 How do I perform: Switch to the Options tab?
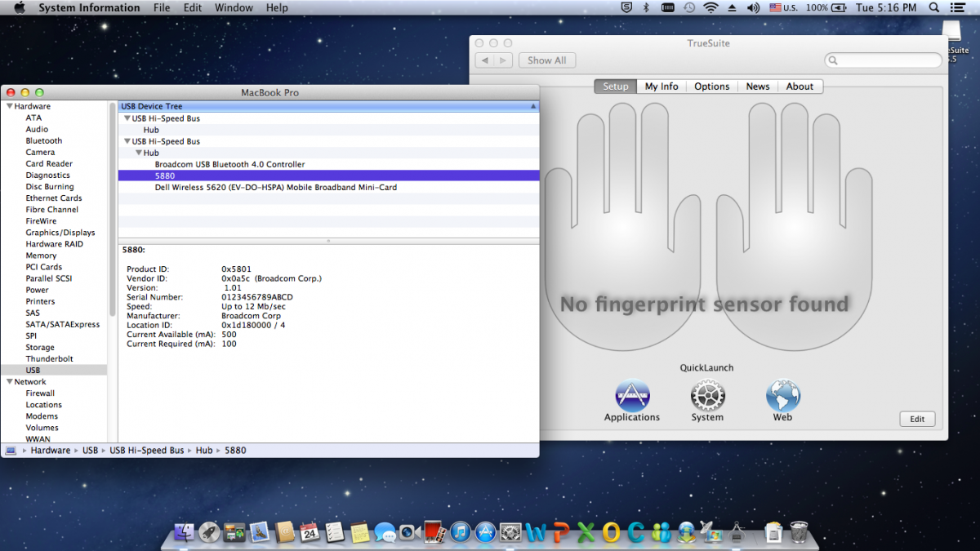(712, 87)
